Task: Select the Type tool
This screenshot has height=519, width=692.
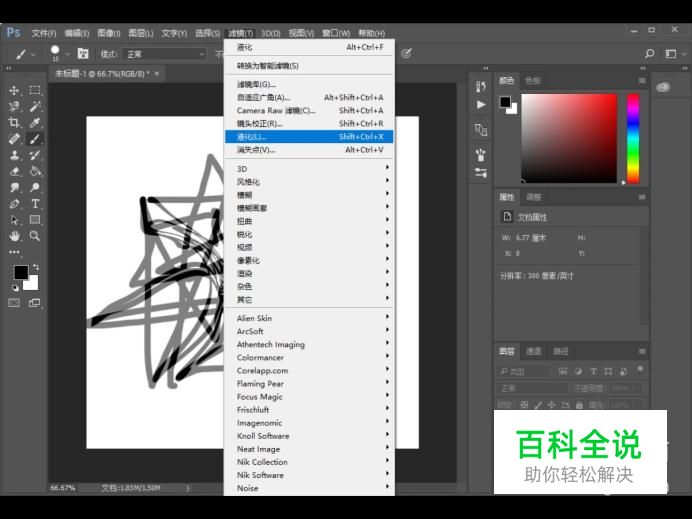Action: click(35, 204)
